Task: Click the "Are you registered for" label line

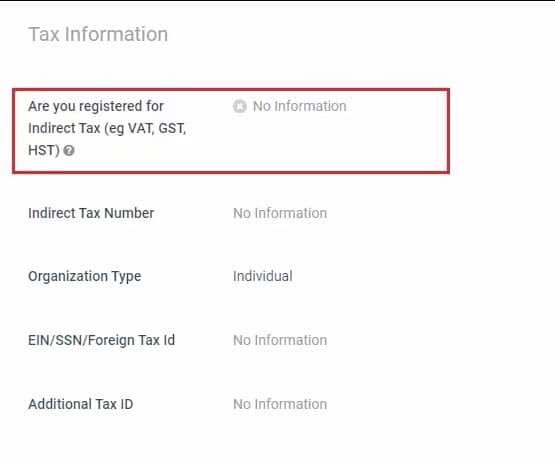Action: [96, 106]
